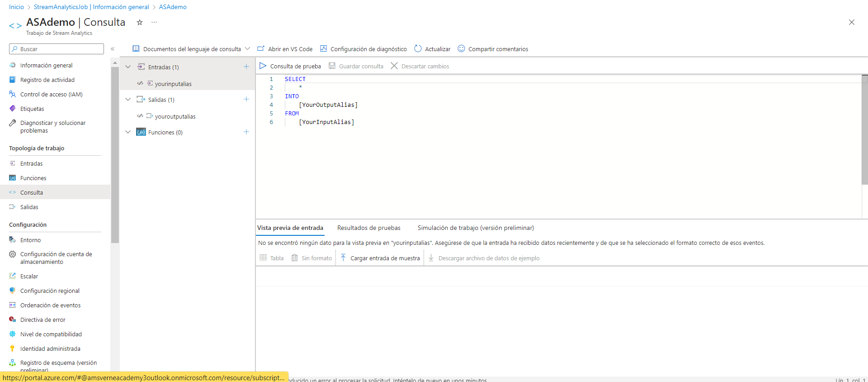Click the Actualizar refresh icon

[418, 49]
